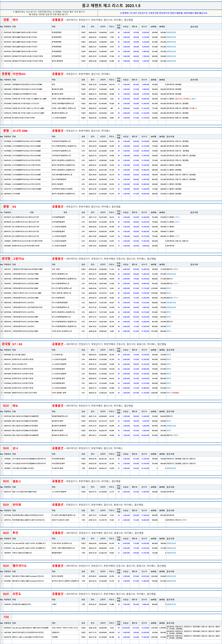Select the '싼타페' section heading

coord(17,505)
